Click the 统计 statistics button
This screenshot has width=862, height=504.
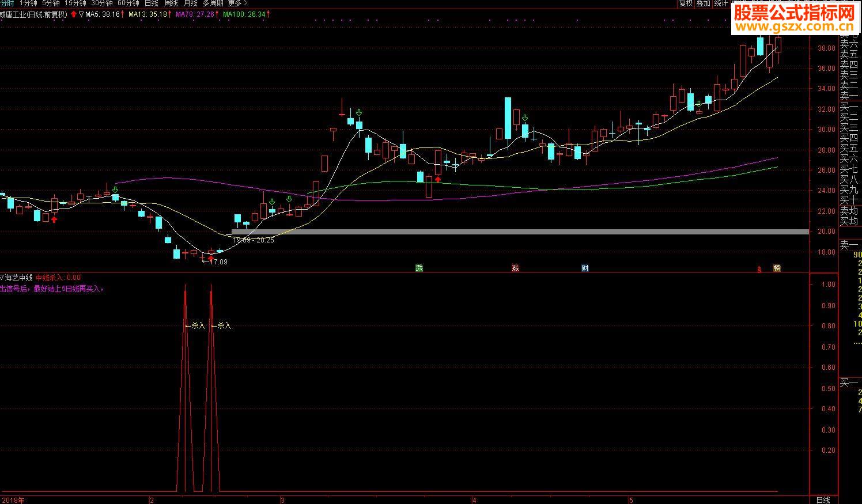coord(721,3)
